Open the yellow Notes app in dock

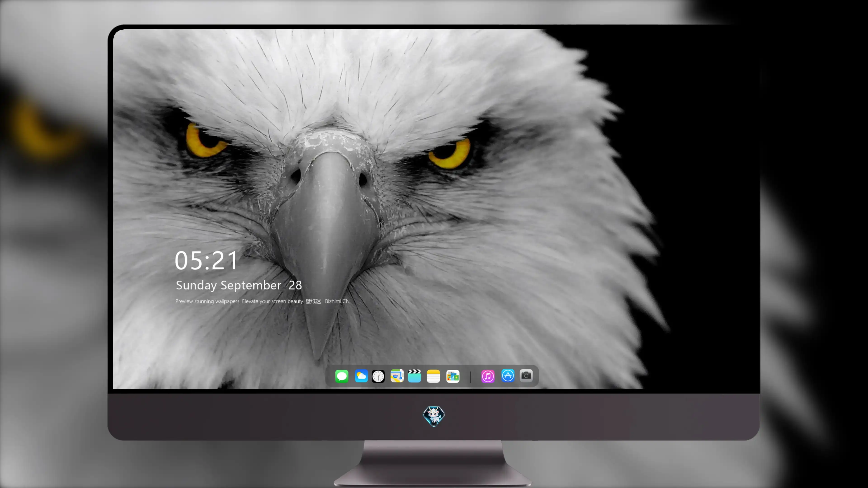click(x=433, y=376)
